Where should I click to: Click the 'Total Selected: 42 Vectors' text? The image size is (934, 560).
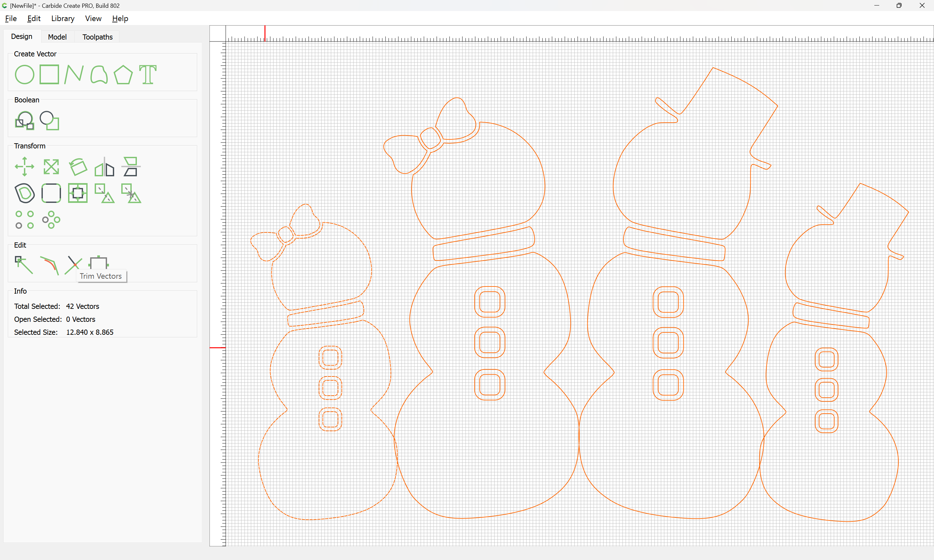(57, 306)
